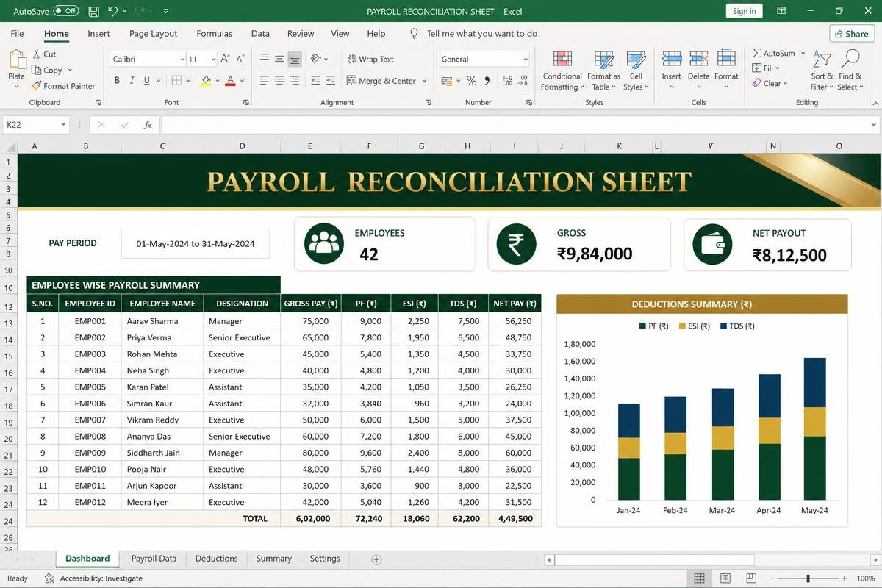The width and height of the screenshot is (882, 588).
Task: Open Conditional Formatting menu
Action: 562,71
